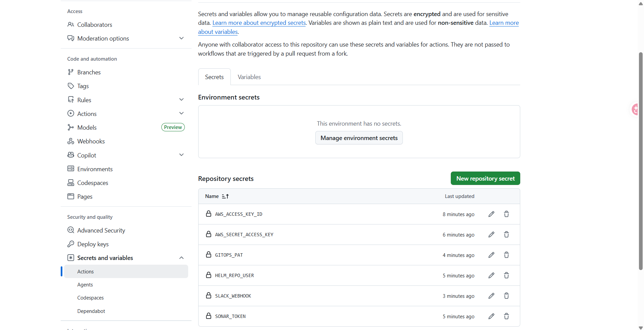Click the Pages browser icon
Image resolution: width=644 pixels, height=330 pixels.
[x=71, y=196]
